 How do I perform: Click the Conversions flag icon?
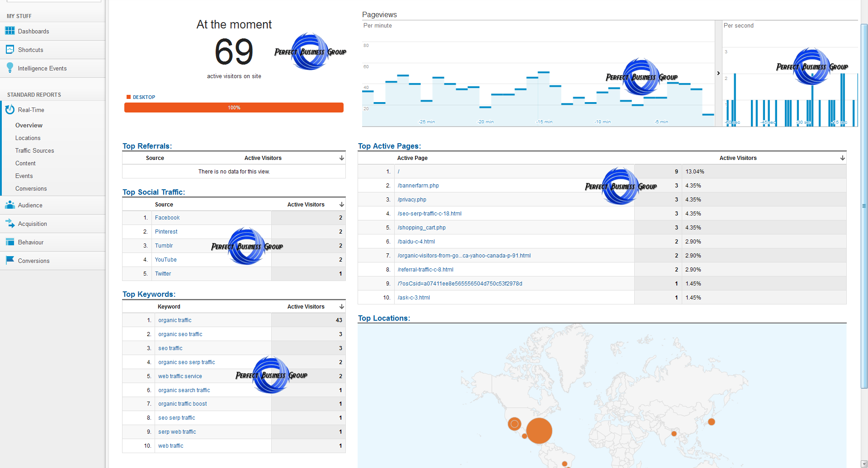(9, 260)
